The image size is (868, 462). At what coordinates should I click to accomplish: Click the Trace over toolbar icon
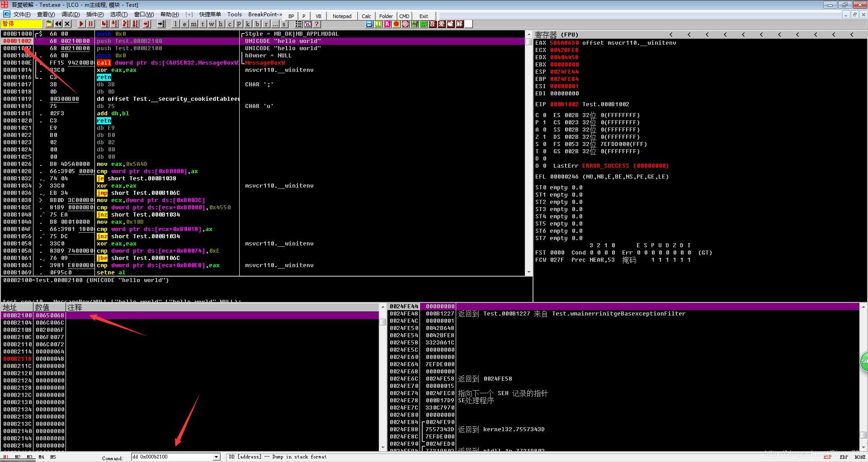[135, 24]
